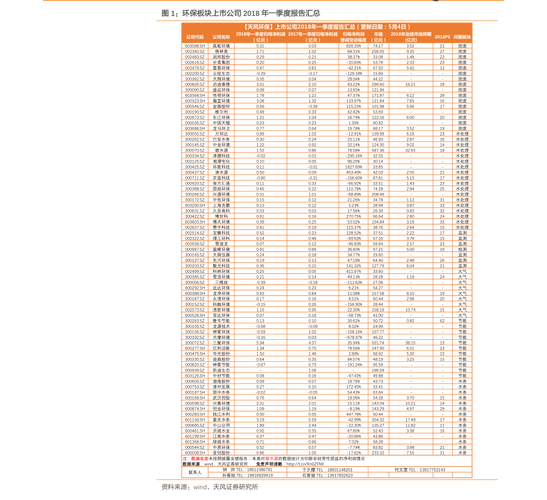Select the '2017年一季度归母净利润' column header
The height and width of the screenshot is (500, 547).
[312, 37]
